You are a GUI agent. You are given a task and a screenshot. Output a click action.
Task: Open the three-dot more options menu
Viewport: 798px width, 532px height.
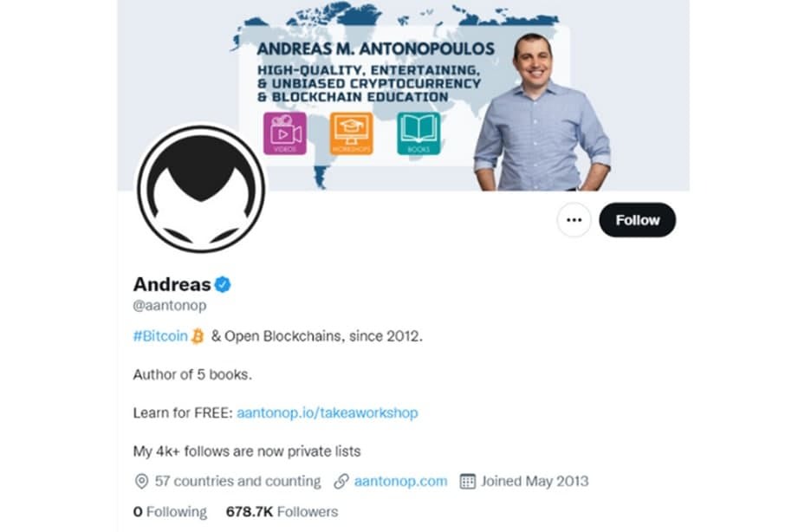(x=574, y=220)
